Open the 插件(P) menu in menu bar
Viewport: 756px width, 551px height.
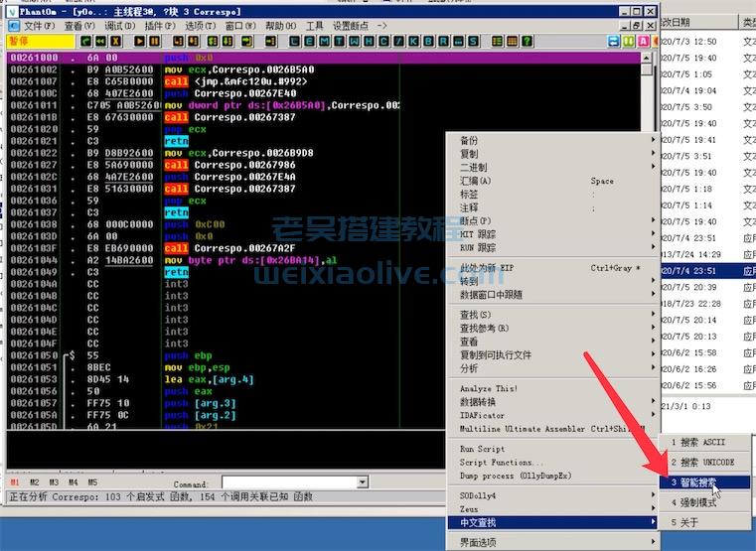click(159, 25)
